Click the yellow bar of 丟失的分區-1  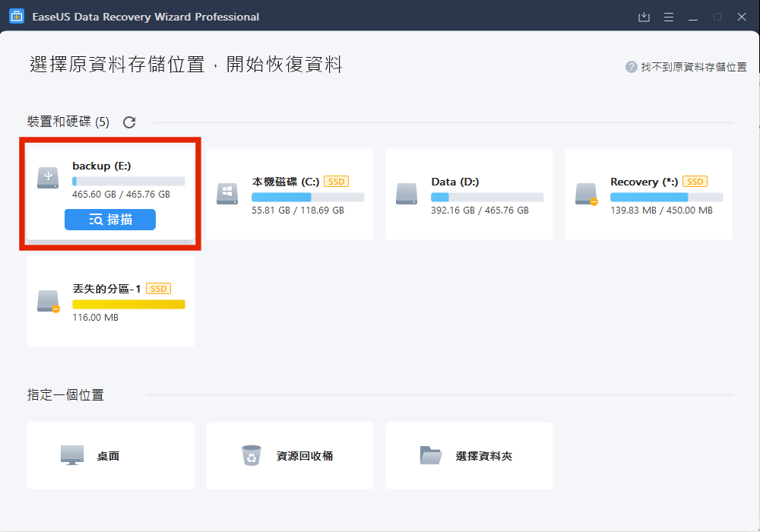pyautogui.click(x=128, y=304)
